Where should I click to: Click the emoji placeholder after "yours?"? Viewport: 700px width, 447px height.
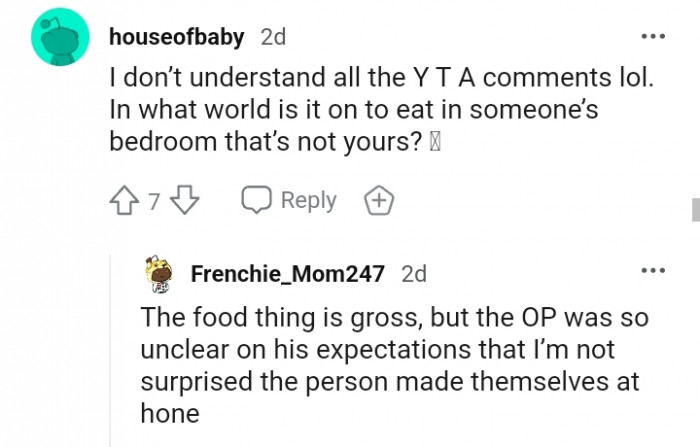(x=435, y=141)
